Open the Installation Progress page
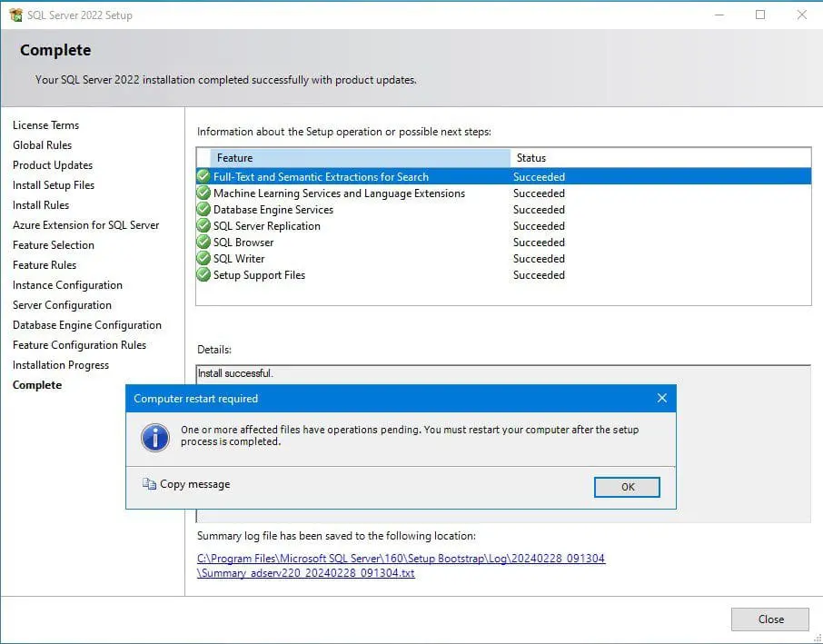The height and width of the screenshot is (644, 823). click(x=61, y=365)
